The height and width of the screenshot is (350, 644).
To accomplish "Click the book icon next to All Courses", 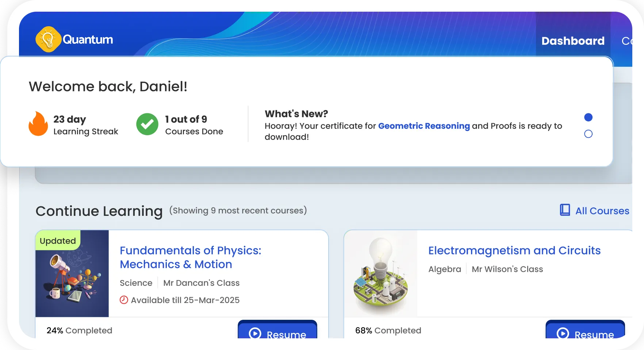I will click(x=564, y=210).
